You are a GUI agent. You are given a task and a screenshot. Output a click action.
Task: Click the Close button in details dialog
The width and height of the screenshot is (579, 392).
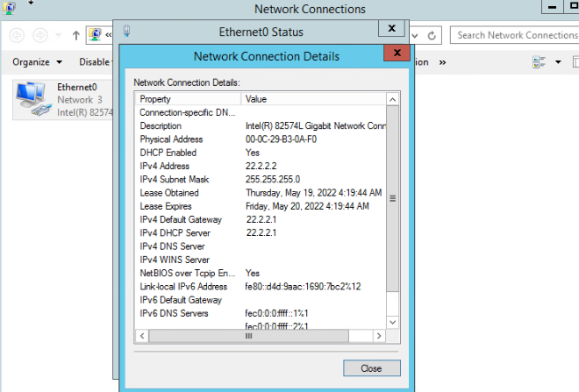[x=371, y=368]
